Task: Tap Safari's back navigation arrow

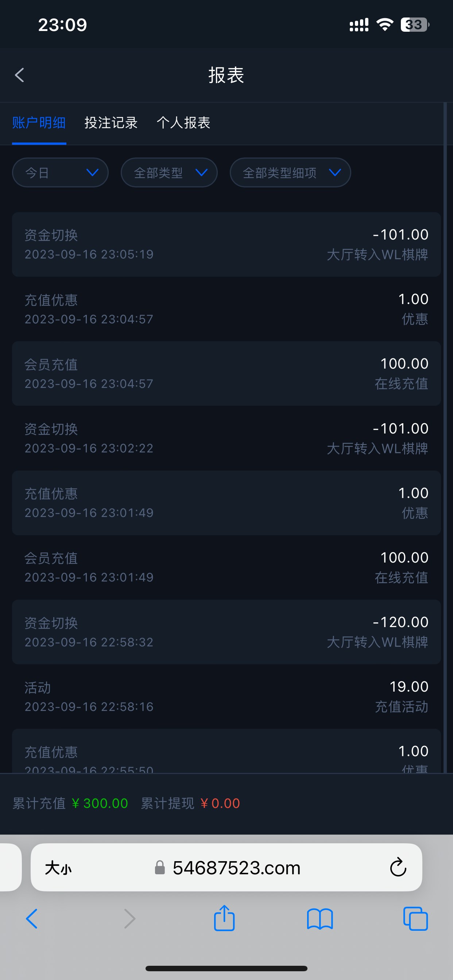Action: tap(32, 919)
